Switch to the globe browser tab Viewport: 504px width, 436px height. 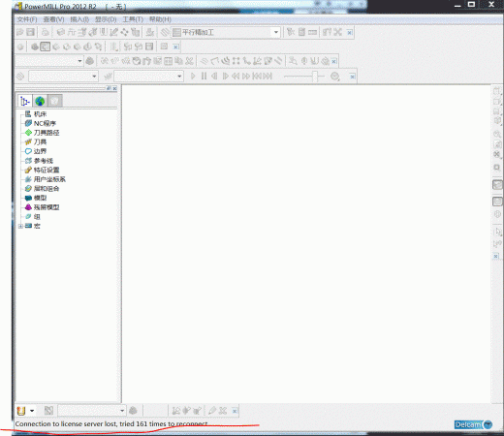pos(40,101)
